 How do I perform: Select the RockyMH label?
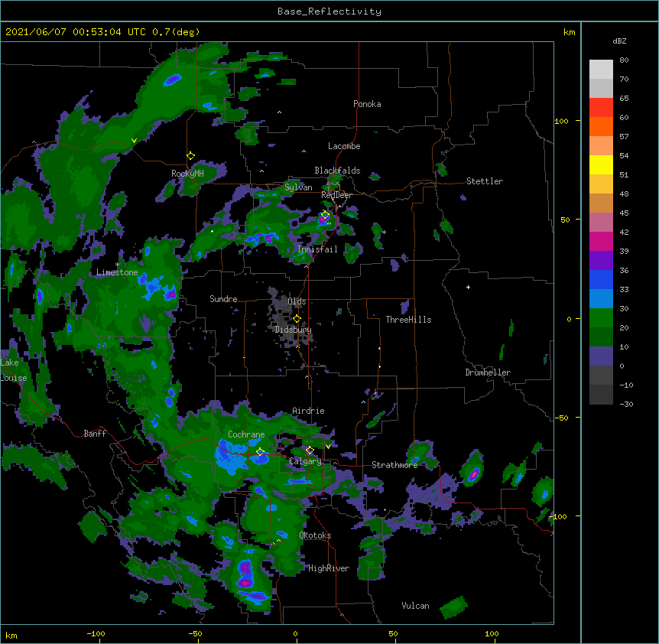[x=187, y=174]
